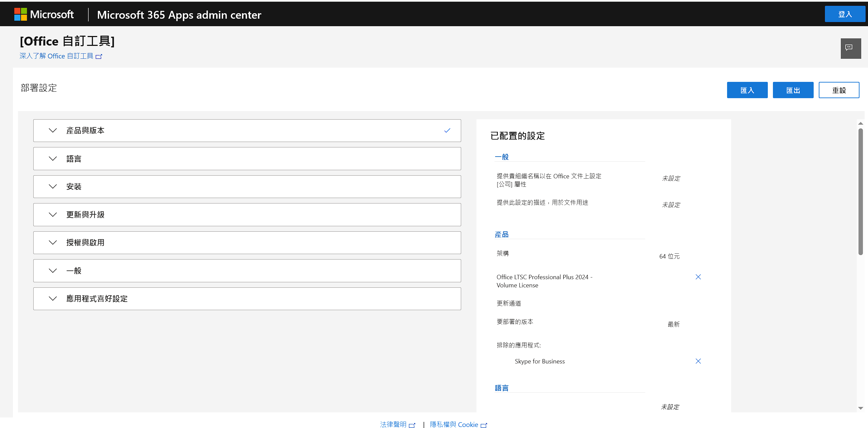Remove Office LTSC Professional Plus 2024 product
This screenshot has width=868, height=428.
(698, 277)
